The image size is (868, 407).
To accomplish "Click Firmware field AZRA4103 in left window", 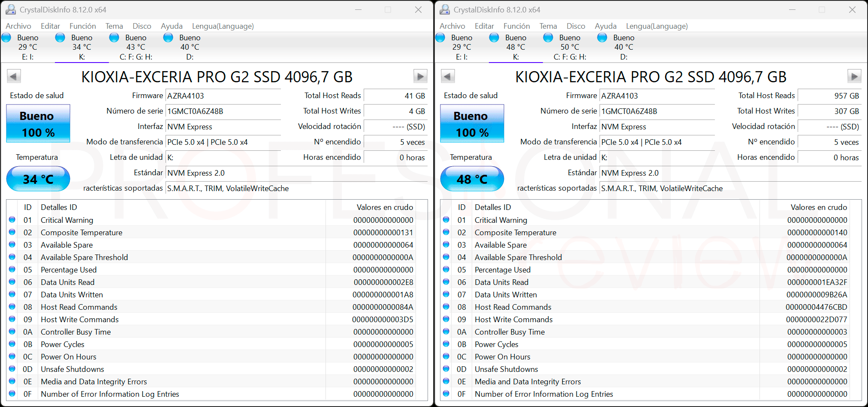I will click(x=223, y=96).
